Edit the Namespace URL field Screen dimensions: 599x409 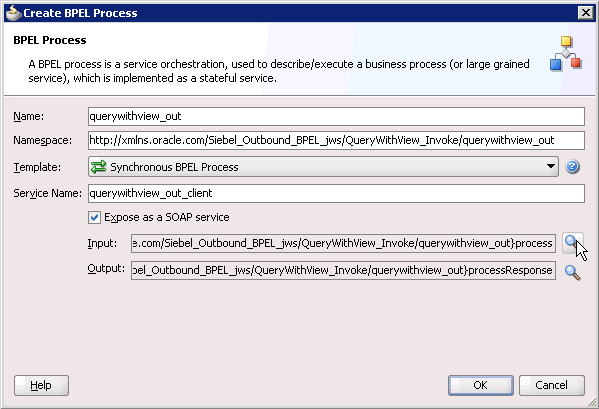click(336, 140)
